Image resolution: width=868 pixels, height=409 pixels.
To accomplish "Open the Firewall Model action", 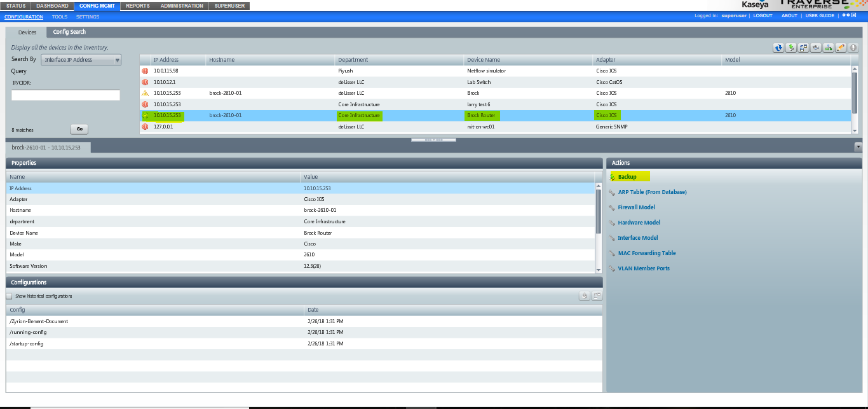I will pos(636,207).
